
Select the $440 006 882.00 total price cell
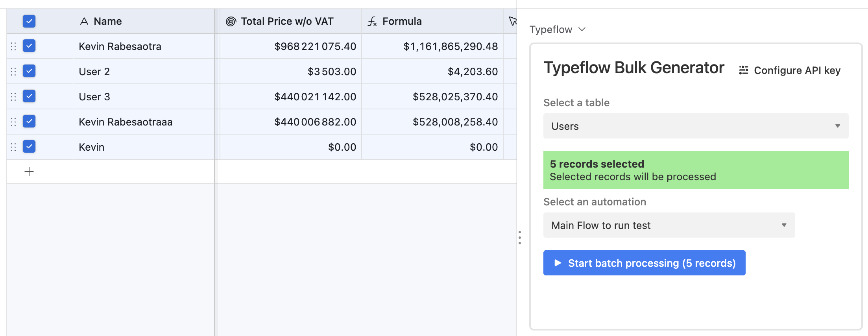tap(290, 122)
